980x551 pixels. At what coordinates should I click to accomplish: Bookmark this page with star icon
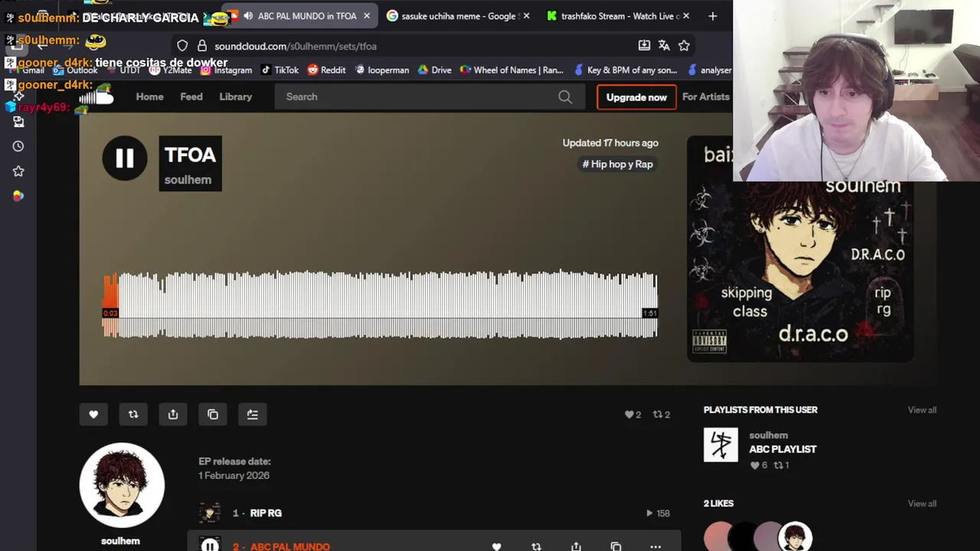(684, 46)
